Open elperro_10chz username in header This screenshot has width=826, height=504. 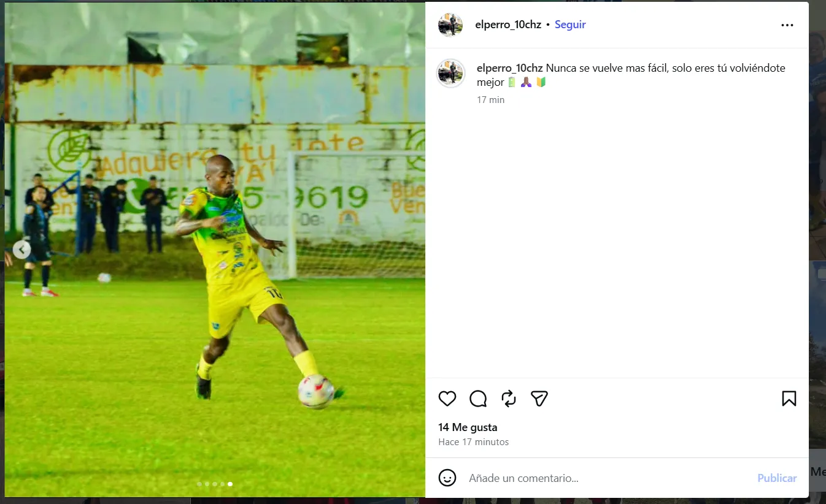click(x=508, y=25)
